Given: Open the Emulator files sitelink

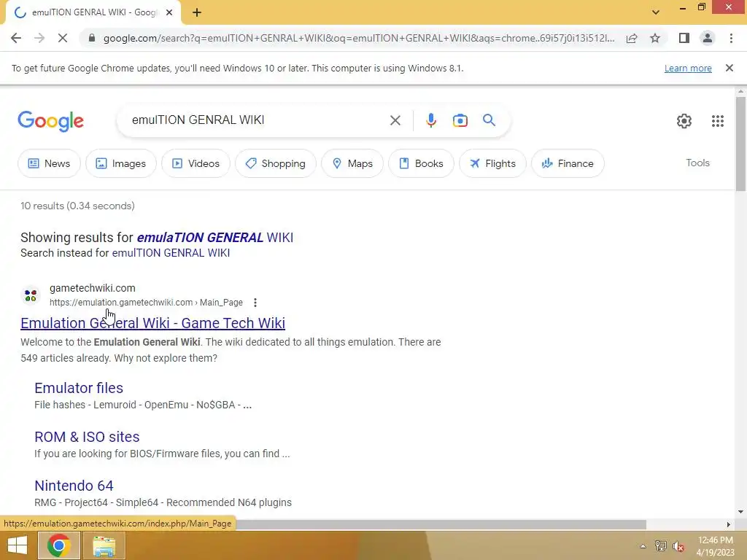Looking at the screenshot, I should (79, 388).
